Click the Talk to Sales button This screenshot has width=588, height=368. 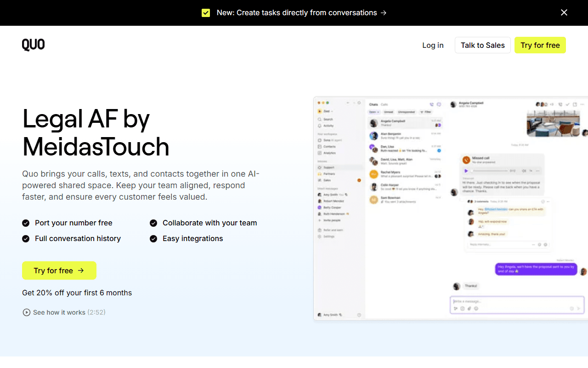coord(483,45)
